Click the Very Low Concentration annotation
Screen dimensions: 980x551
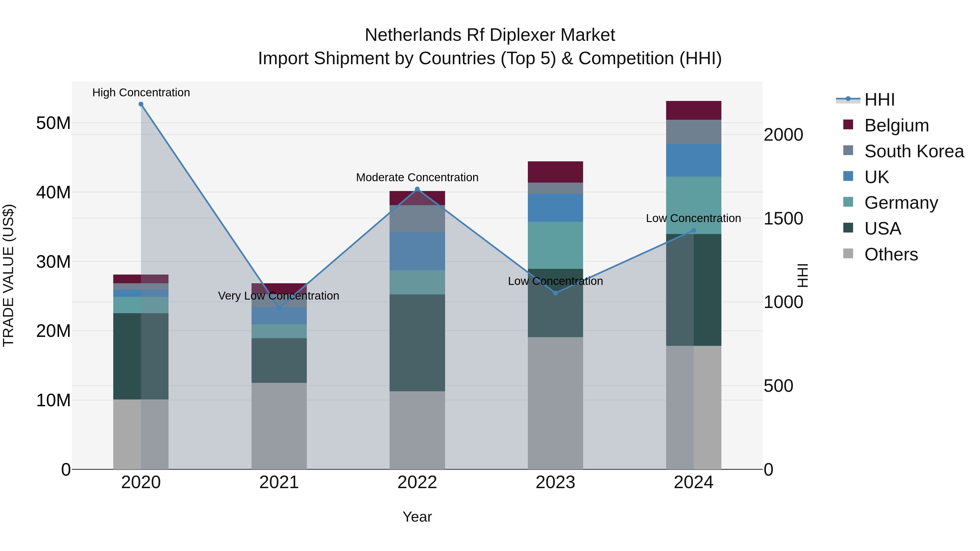point(278,295)
